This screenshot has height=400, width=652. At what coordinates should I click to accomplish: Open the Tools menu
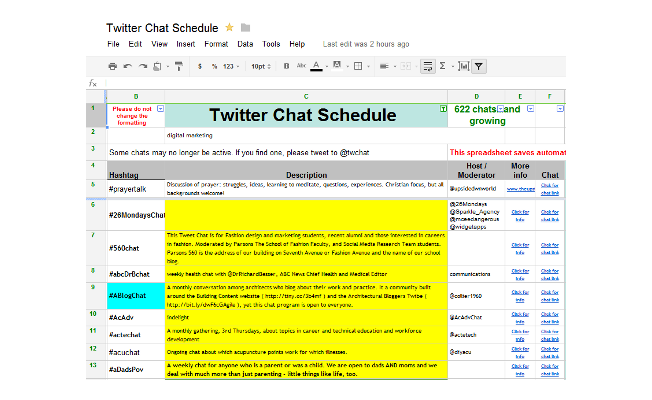point(271,44)
